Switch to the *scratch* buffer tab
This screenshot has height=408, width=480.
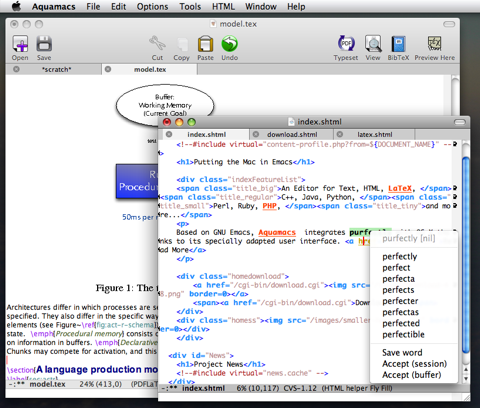point(57,69)
